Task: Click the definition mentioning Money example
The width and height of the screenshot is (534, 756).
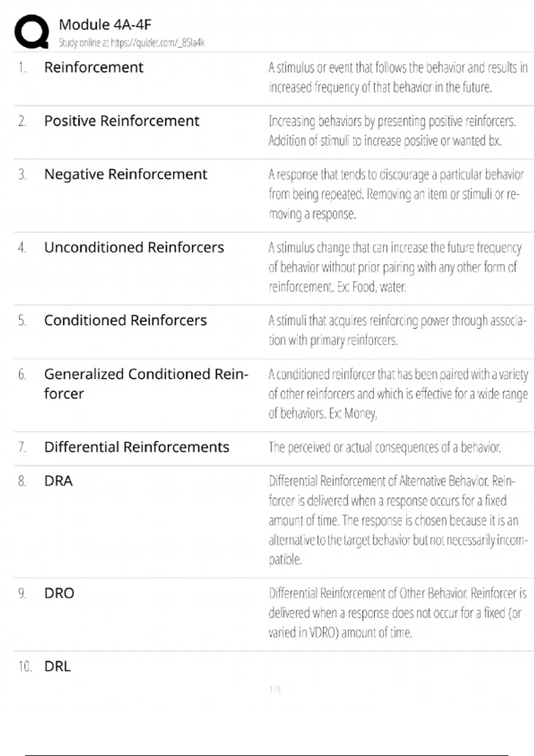Action: point(398,394)
